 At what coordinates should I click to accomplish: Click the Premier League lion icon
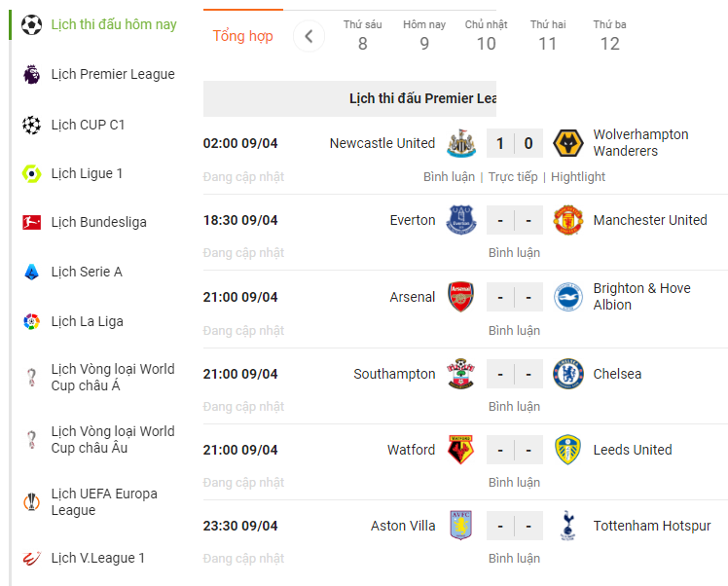pyautogui.click(x=31, y=74)
